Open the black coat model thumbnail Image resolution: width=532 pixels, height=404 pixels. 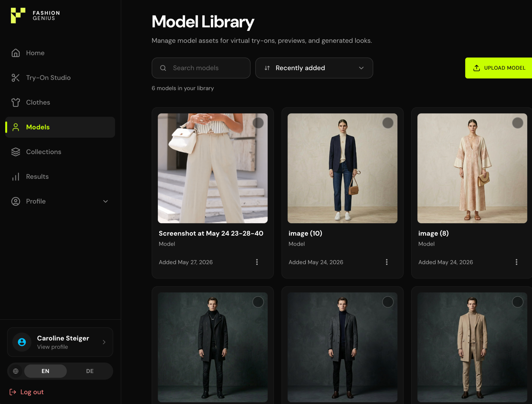point(213,347)
